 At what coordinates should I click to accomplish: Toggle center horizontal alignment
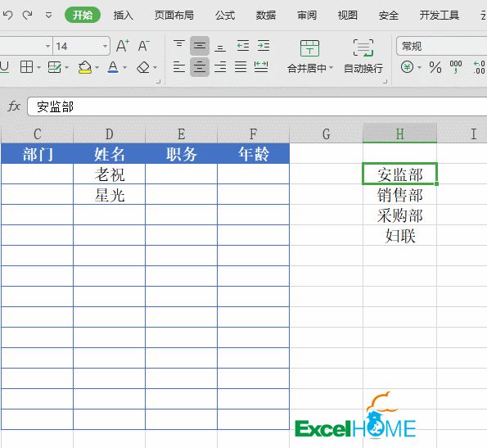coord(200,67)
